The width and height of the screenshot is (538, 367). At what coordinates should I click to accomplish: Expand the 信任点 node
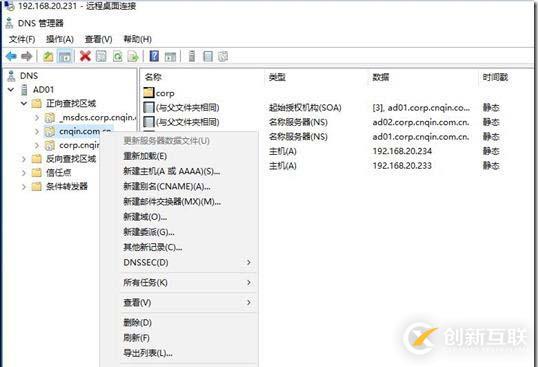24,173
